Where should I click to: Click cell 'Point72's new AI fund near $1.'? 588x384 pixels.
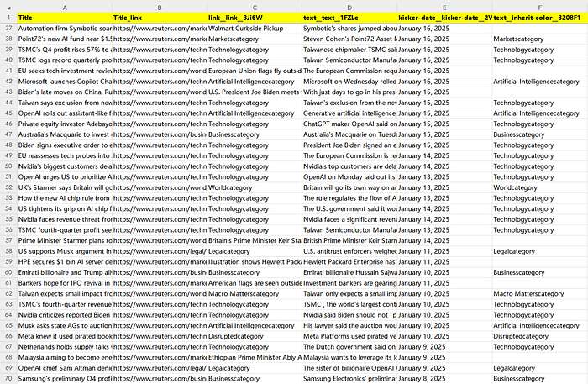[x=65, y=39]
